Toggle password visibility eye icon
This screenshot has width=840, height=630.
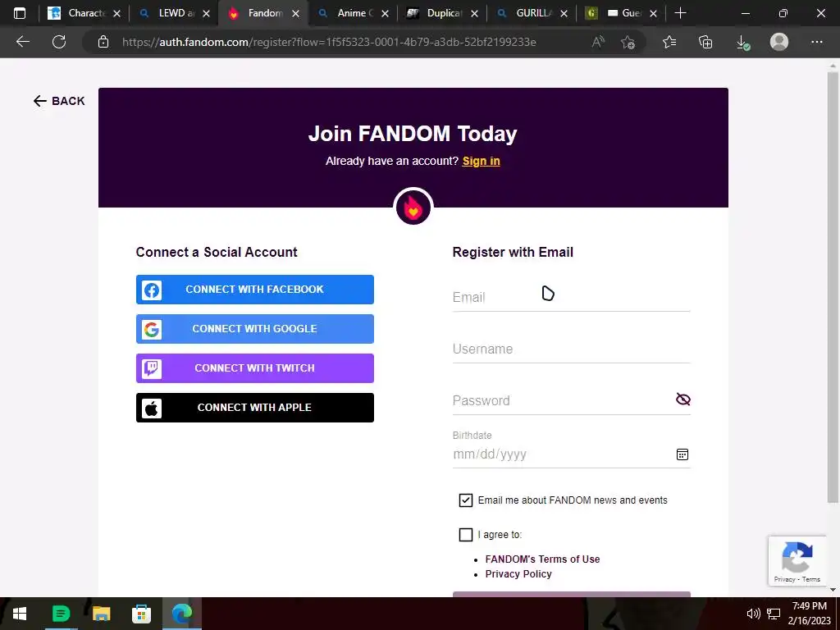point(683,399)
